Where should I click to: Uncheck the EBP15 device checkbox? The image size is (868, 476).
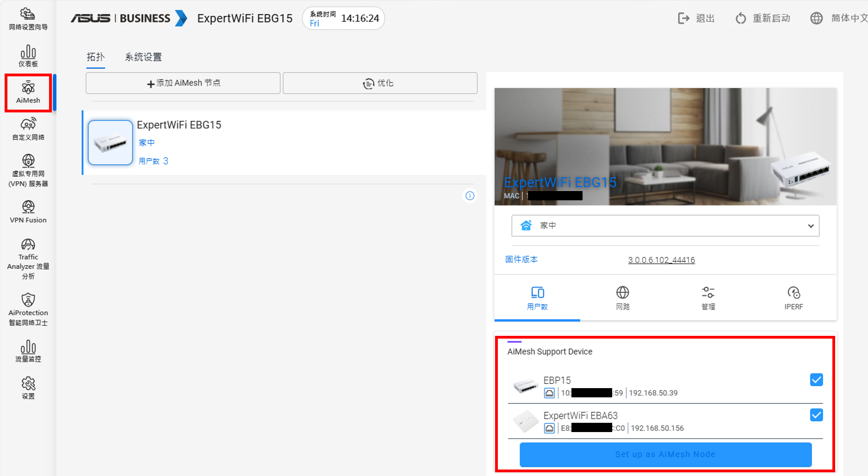(817, 380)
